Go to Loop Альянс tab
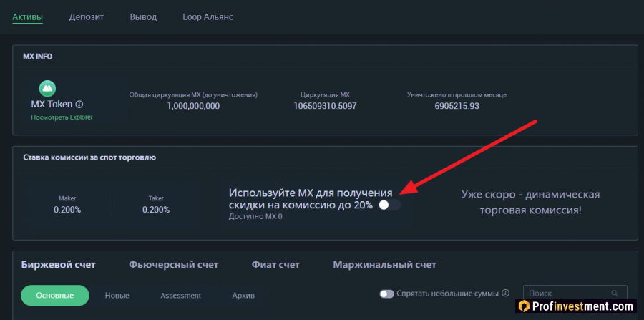 click(x=208, y=17)
